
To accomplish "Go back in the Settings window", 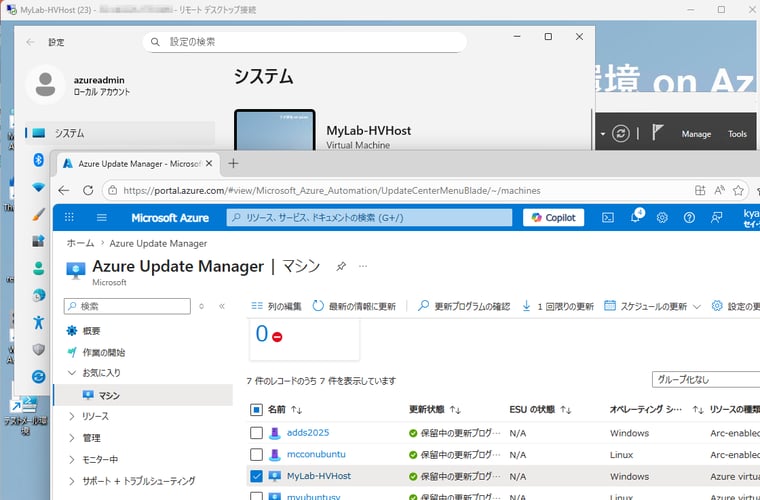I will [30, 42].
